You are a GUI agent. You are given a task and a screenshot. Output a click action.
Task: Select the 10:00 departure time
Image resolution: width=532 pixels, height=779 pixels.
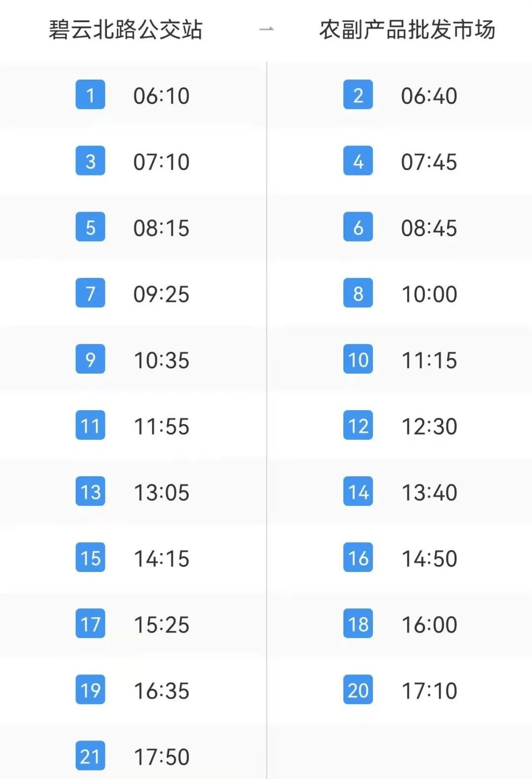point(429,294)
